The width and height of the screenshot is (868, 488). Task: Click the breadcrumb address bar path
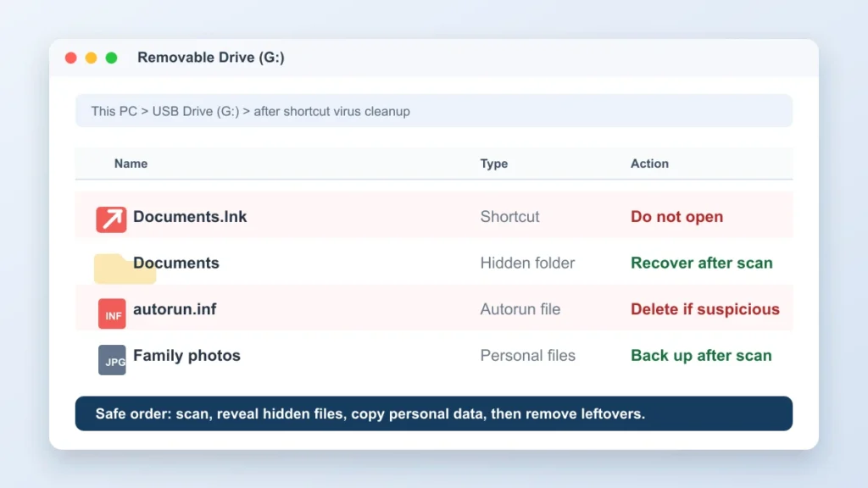(434, 111)
